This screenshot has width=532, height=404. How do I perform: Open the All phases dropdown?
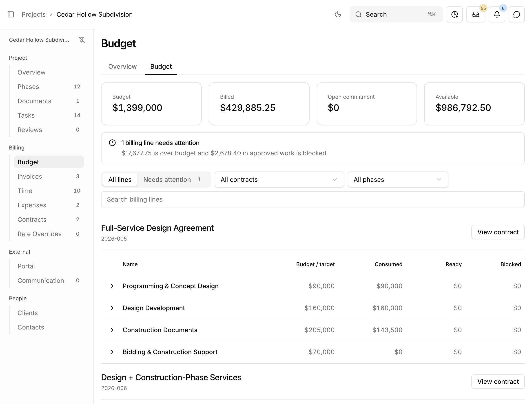tap(398, 179)
